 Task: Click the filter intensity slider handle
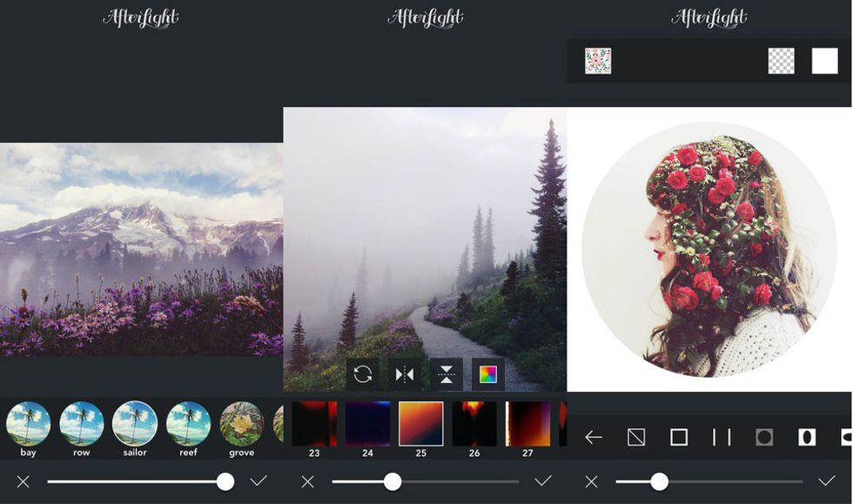[x=225, y=481]
